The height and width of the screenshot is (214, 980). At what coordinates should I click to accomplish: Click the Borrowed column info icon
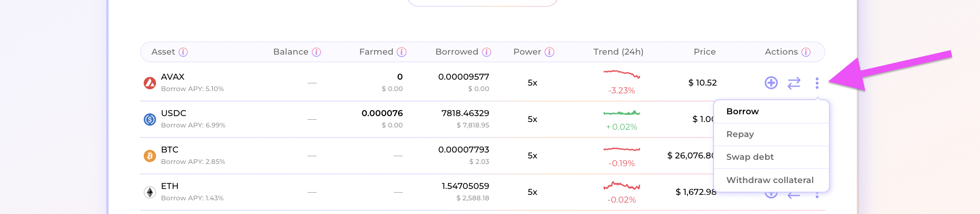[x=487, y=52]
